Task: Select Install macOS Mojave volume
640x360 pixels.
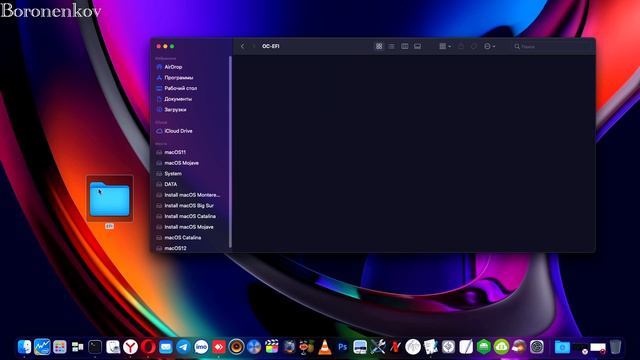Action: tap(190, 227)
